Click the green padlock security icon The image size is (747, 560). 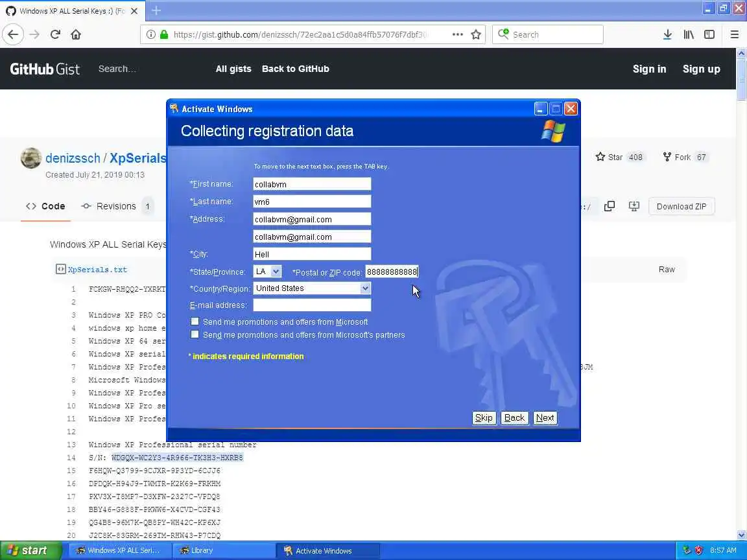(x=164, y=34)
